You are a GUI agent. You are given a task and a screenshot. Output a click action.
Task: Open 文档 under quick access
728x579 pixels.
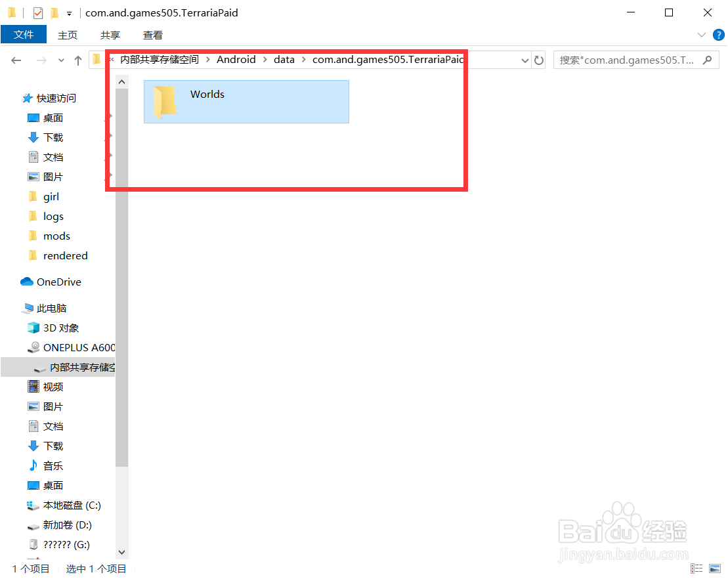45,158
